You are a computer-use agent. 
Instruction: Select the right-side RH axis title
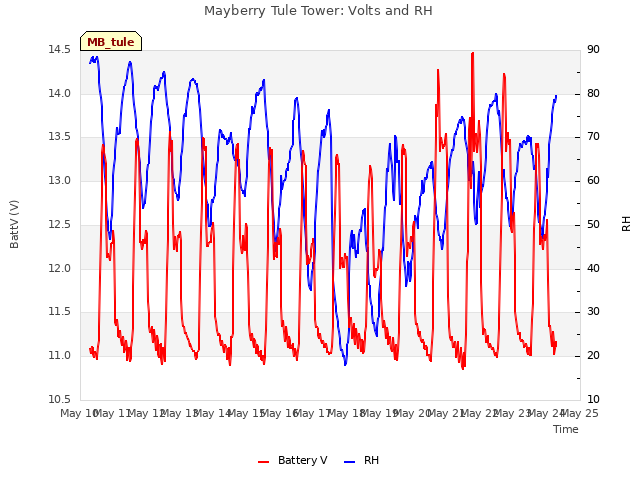[626, 224]
